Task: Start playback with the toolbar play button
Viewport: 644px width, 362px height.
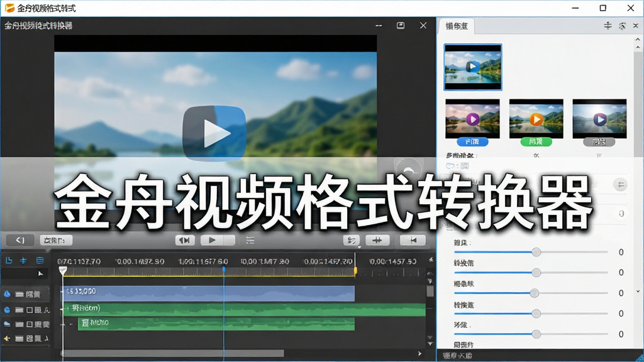Action: point(212,240)
